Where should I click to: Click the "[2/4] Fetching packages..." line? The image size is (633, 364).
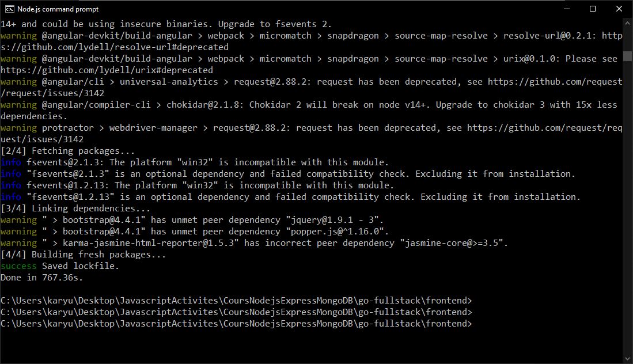[68, 151]
